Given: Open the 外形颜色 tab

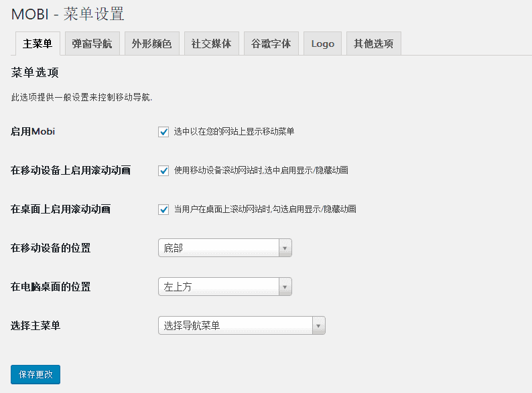Looking at the screenshot, I should 151,44.
